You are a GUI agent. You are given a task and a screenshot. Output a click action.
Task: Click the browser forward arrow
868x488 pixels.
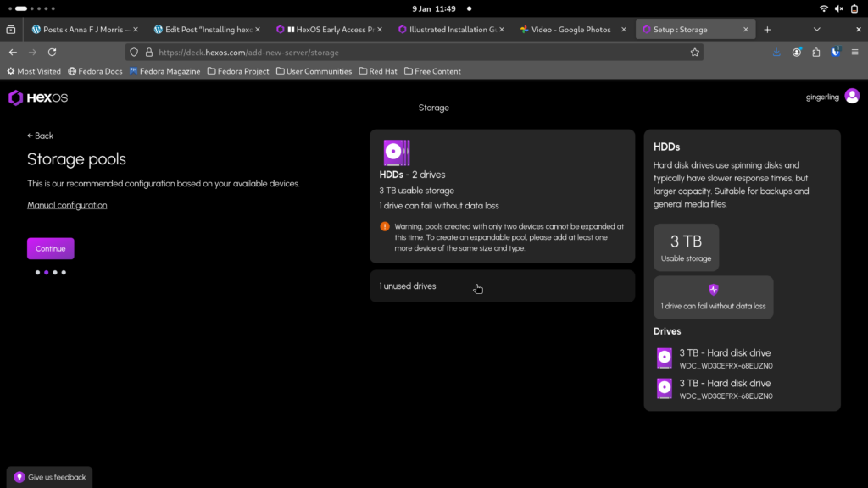click(x=33, y=52)
